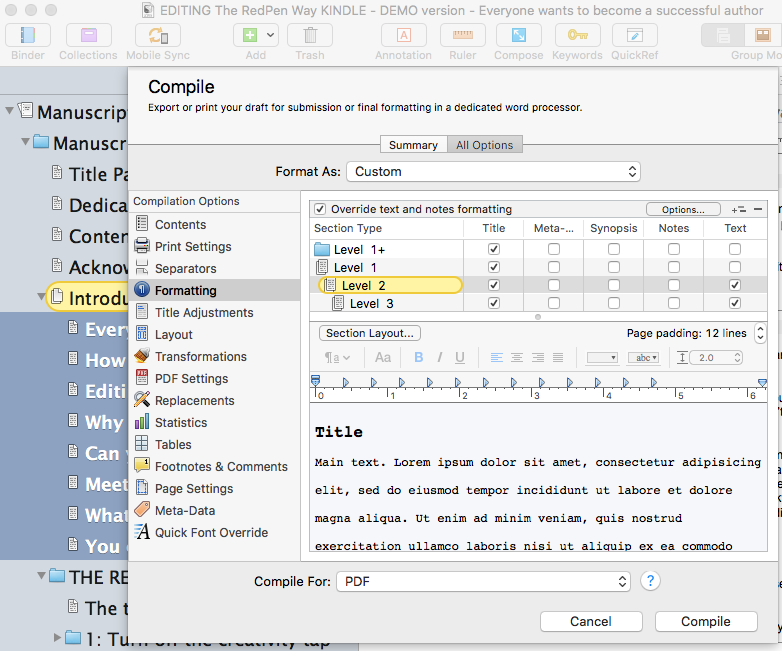Click the Annotation toolbar icon
This screenshot has width=782, height=651.
(x=403, y=35)
